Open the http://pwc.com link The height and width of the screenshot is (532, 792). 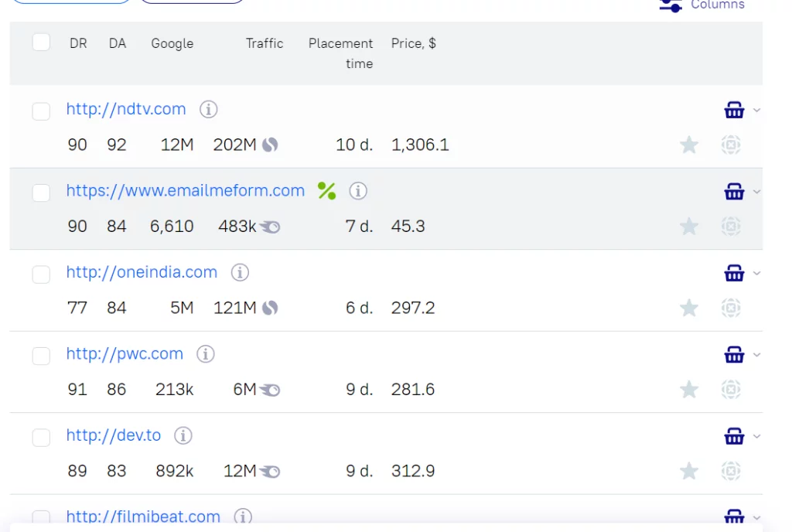point(125,354)
